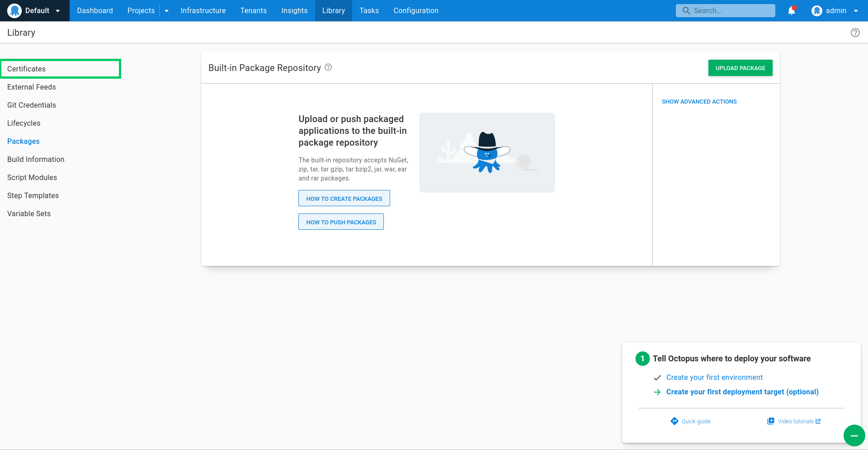Image resolution: width=868 pixels, height=450 pixels.
Task: Select the Library tab
Action: click(334, 10)
